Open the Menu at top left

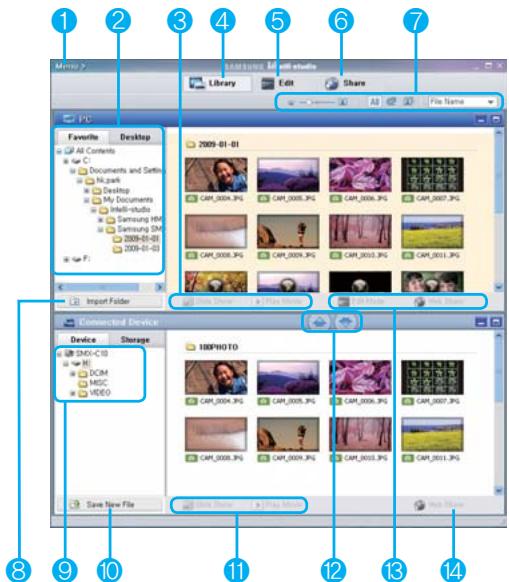pyautogui.click(x=71, y=66)
